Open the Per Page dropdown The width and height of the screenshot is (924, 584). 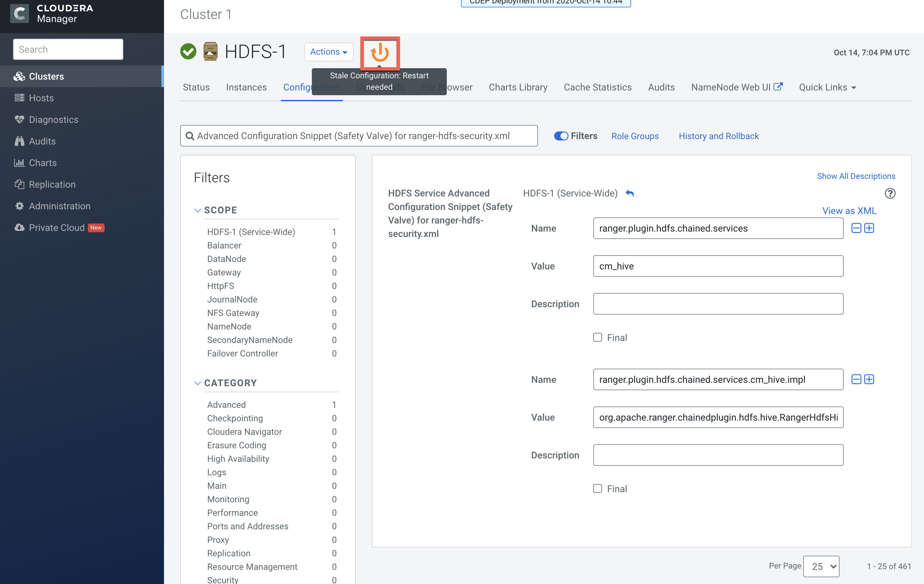(x=821, y=566)
